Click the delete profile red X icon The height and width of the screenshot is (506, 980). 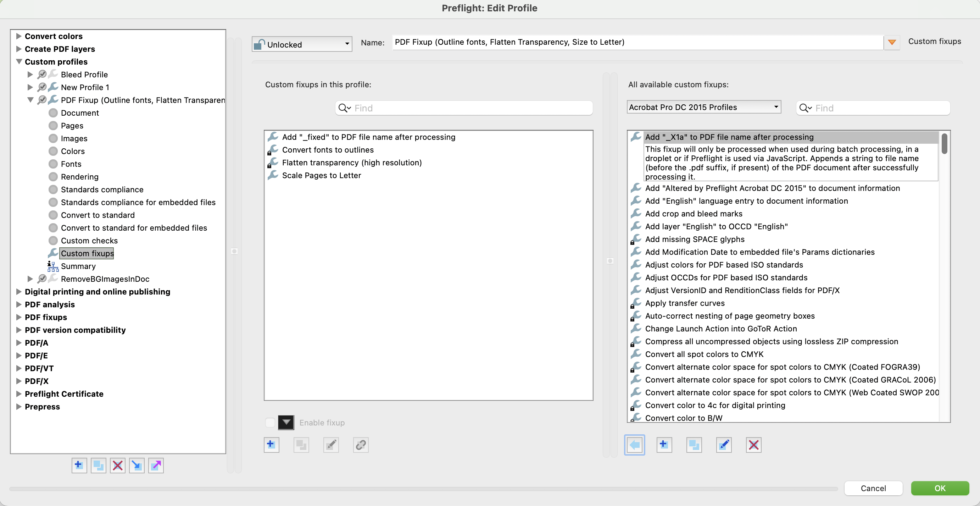pyautogui.click(x=118, y=465)
